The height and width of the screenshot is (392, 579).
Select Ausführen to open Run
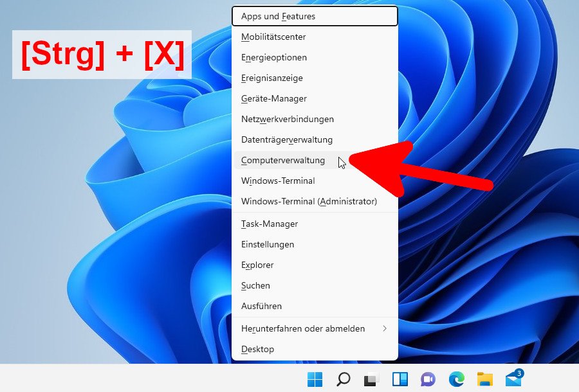261,306
